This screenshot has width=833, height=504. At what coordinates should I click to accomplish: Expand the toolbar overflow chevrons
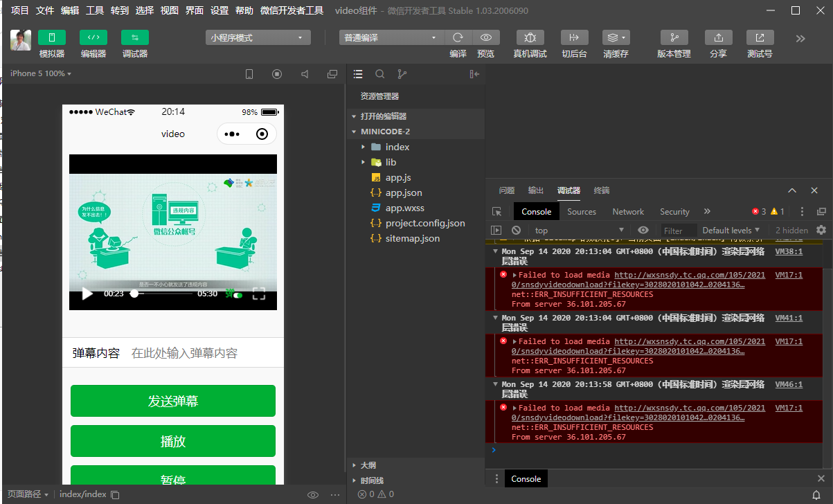(x=800, y=39)
